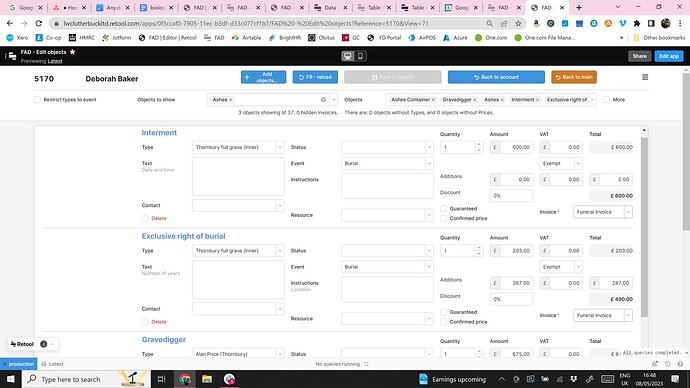Open Exclusive right of burial Invoice dropdown
This screenshot has height=388, width=690.
603,315
